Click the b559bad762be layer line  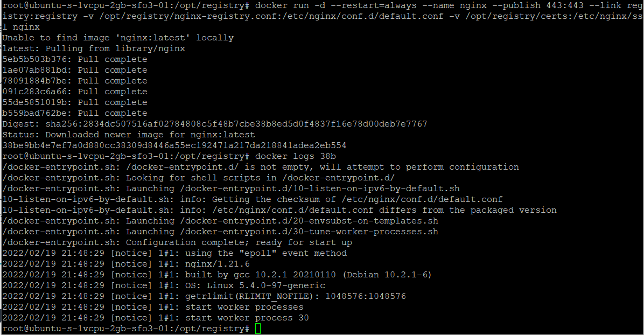click(75, 113)
